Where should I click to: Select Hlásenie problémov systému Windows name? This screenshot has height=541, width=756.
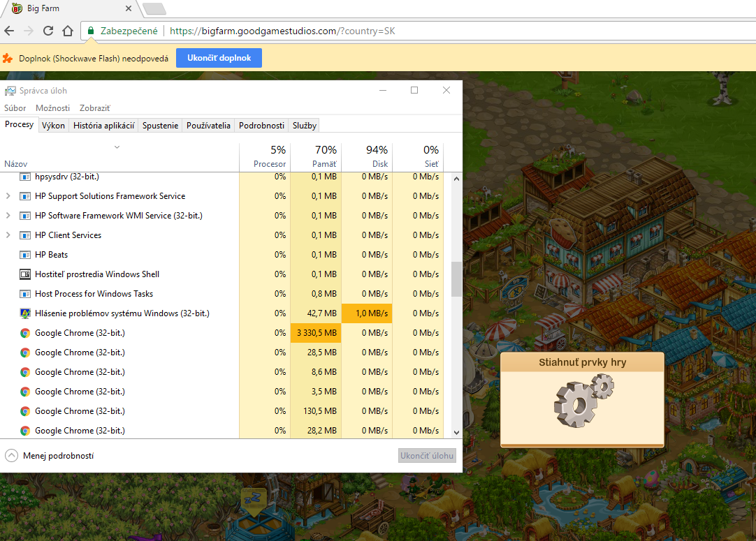[122, 313]
